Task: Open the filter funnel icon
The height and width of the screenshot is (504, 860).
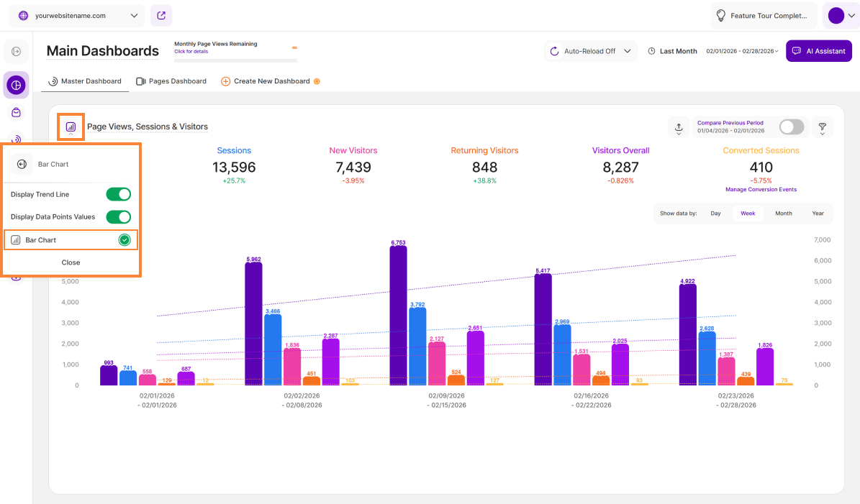Action: tap(822, 127)
